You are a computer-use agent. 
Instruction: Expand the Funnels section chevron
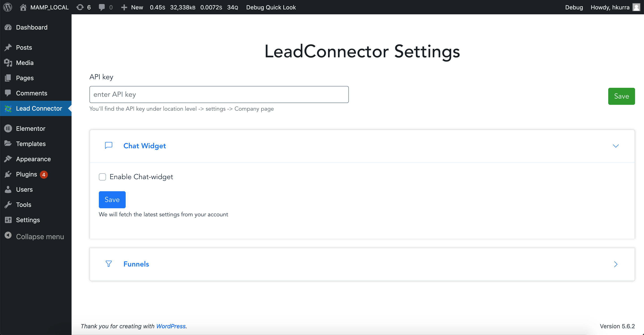coord(616,264)
